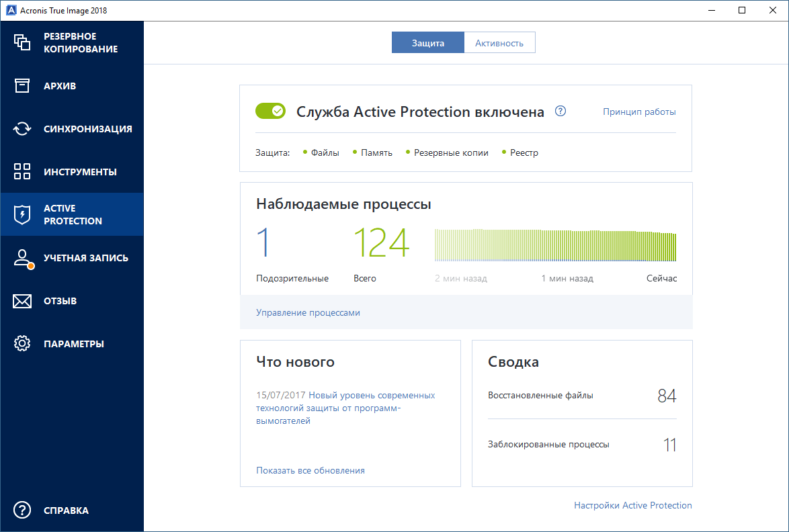Switch to the Активность tab
The image size is (789, 532).
(x=499, y=42)
